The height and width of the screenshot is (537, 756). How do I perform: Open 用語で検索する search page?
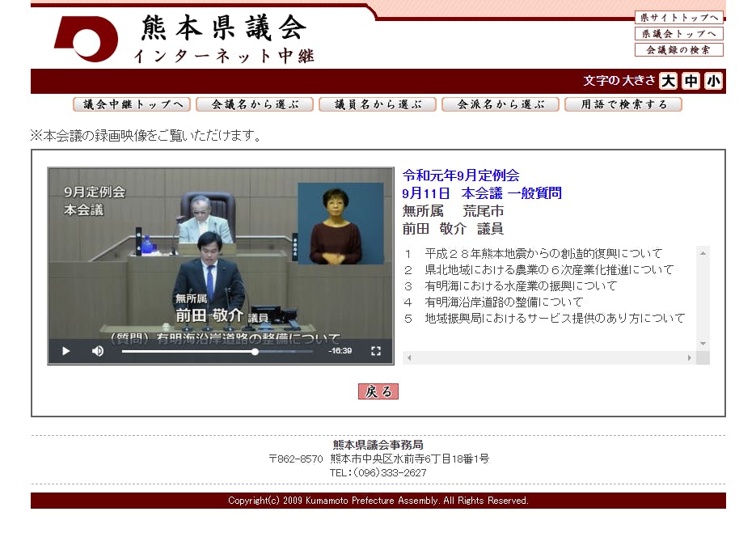coord(623,104)
